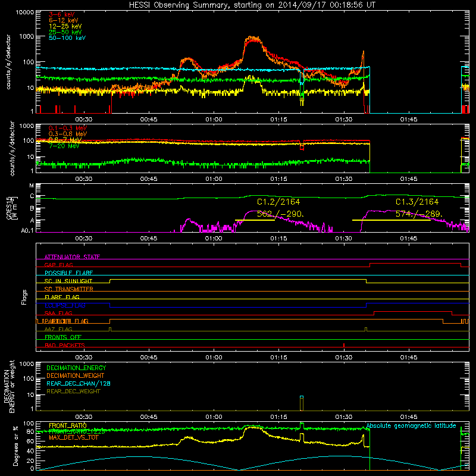
Task: Click the Absolute geomagnetic latitude label
Action: tap(411, 426)
